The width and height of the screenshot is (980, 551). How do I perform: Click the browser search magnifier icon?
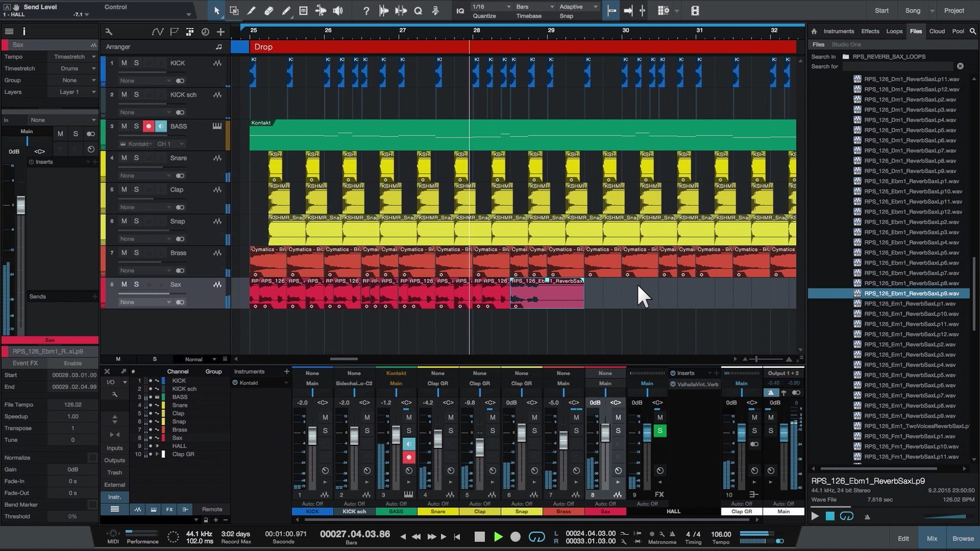point(973,31)
